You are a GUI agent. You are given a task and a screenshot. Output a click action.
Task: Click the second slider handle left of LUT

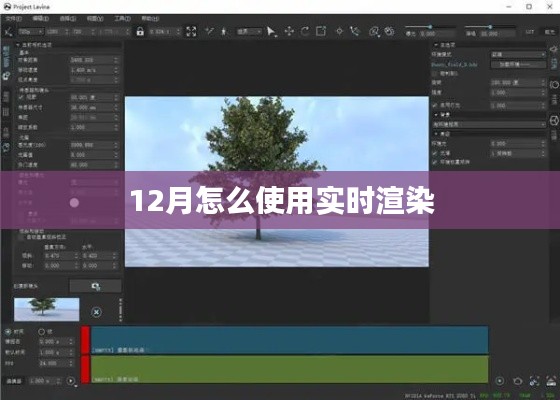point(490,27)
